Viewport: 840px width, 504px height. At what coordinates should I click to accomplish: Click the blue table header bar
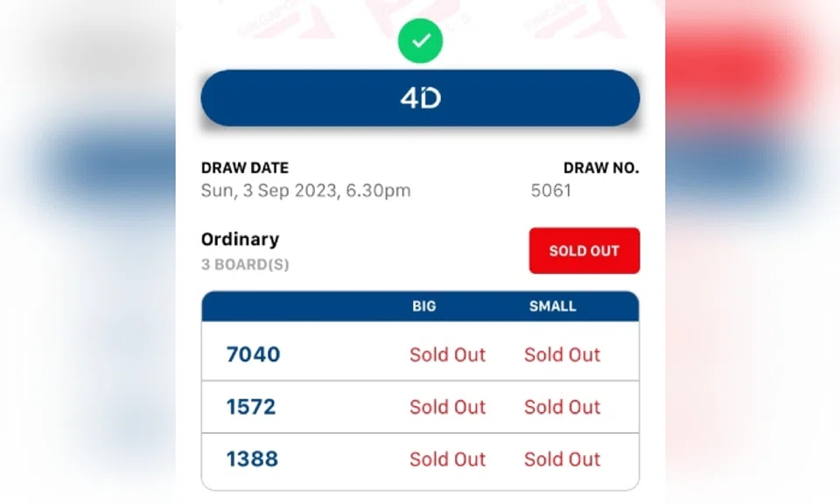420,306
